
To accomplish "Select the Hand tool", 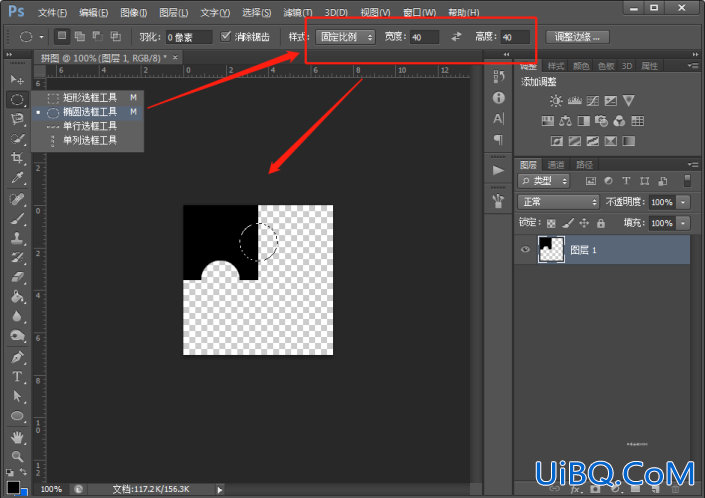I will click(17, 437).
